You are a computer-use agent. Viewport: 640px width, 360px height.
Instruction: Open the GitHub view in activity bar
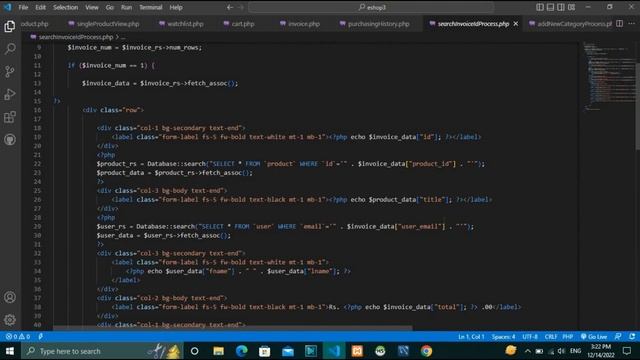click(x=10, y=140)
